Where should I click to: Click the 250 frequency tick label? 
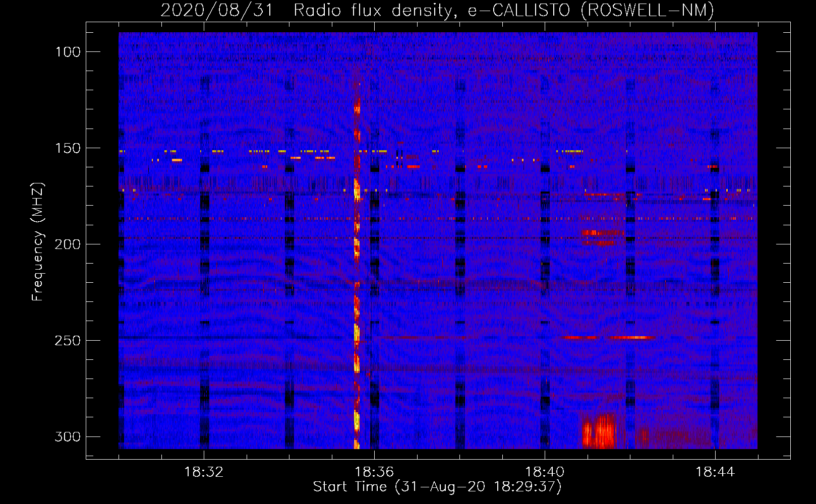point(68,341)
